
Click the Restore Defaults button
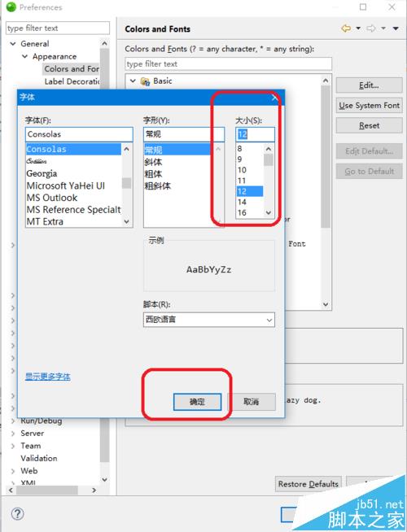309,484
